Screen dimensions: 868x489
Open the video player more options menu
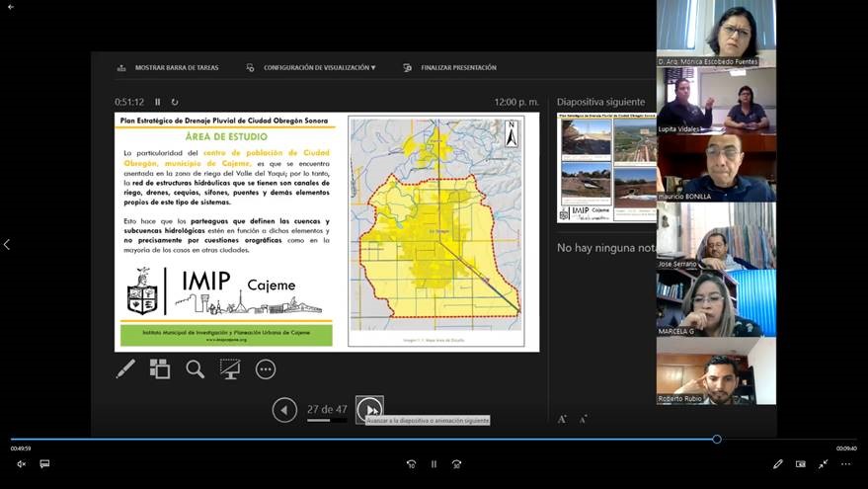click(x=845, y=463)
